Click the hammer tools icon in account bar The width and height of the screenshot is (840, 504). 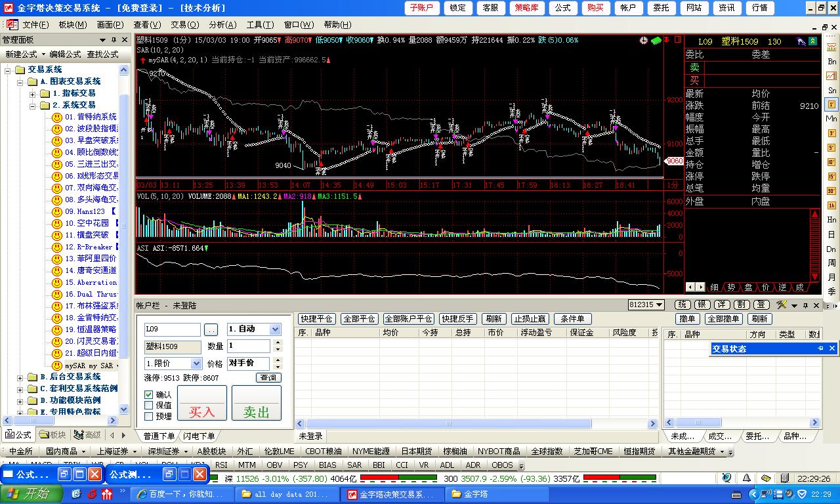tap(781, 305)
